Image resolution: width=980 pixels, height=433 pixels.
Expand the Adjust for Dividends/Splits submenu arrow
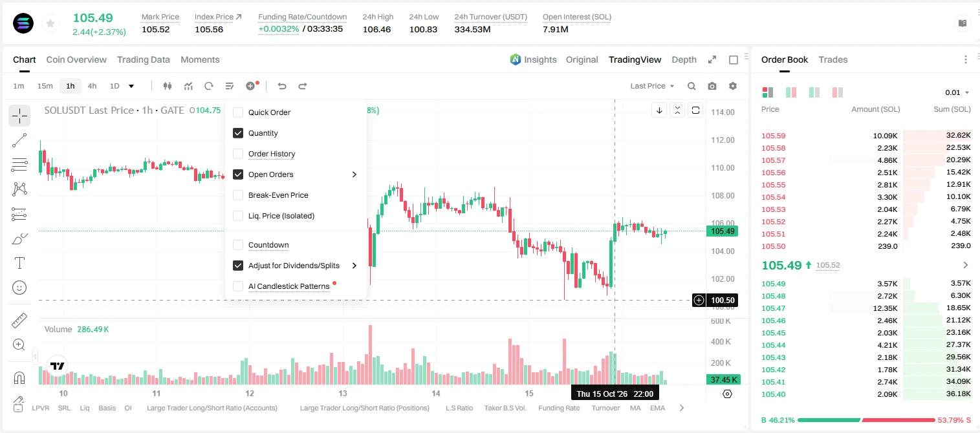tap(354, 266)
